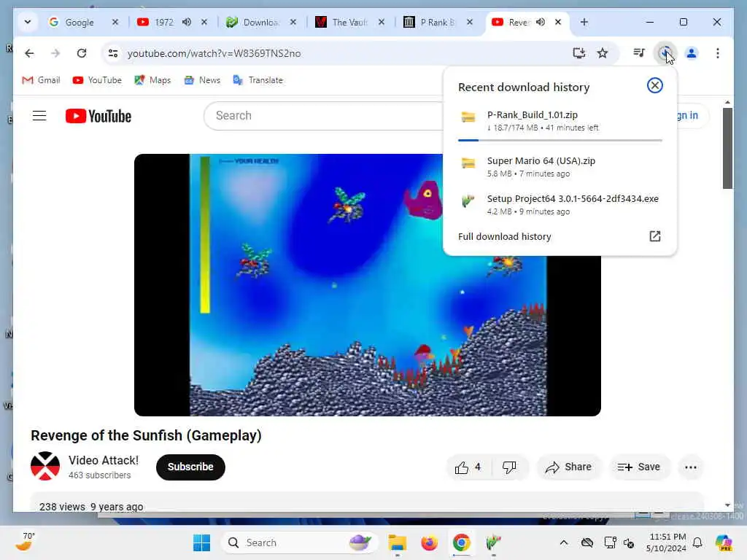Open a new browser tab
The image size is (747, 560).
584,22
